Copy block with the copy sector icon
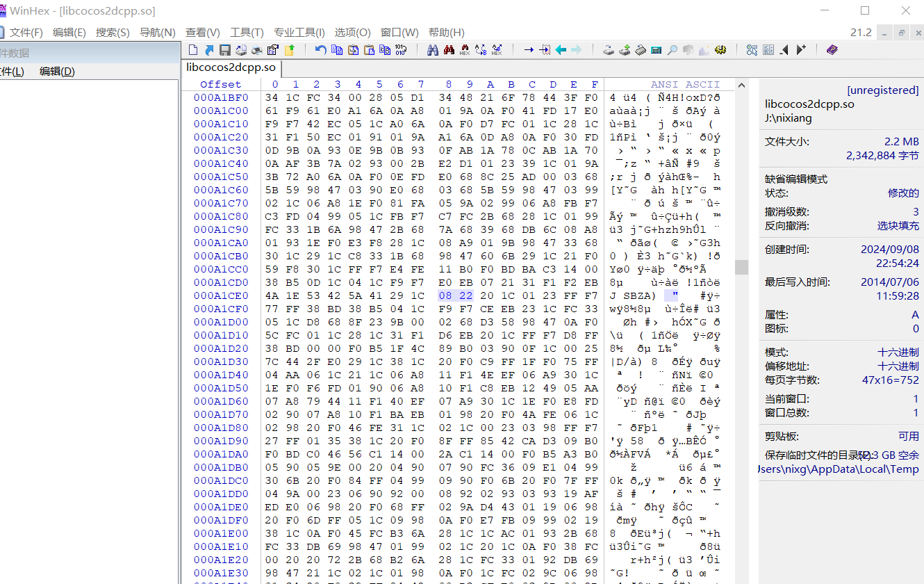The image size is (924, 584). [337, 50]
